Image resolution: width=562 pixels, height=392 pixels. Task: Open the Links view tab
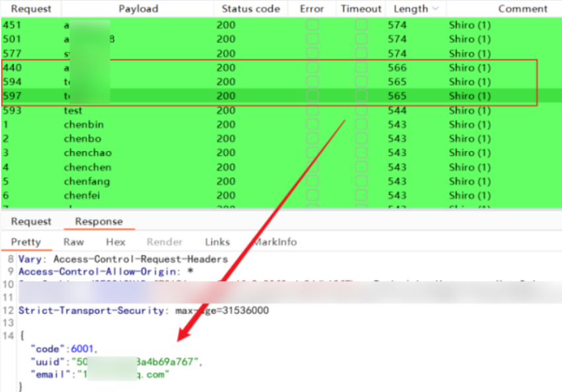pyautogui.click(x=217, y=242)
